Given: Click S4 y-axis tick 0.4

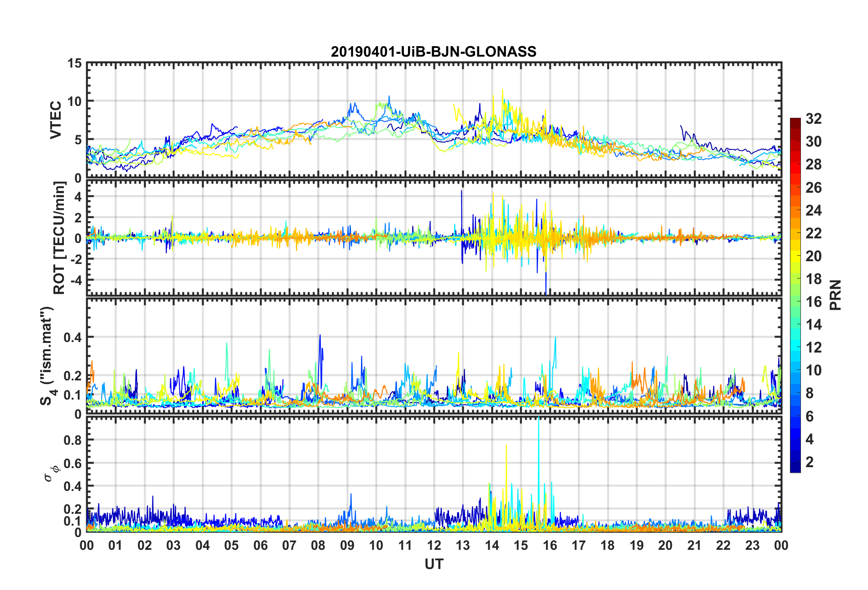Looking at the screenshot, I should pyautogui.click(x=73, y=337).
